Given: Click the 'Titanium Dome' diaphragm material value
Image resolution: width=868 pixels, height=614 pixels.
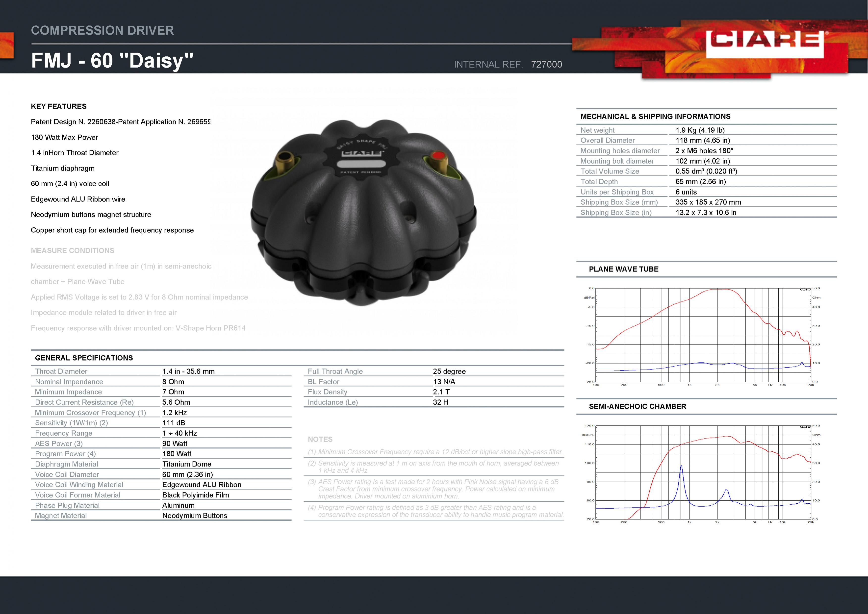Looking at the screenshot, I should pyautogui.click(x=187, y=464).
